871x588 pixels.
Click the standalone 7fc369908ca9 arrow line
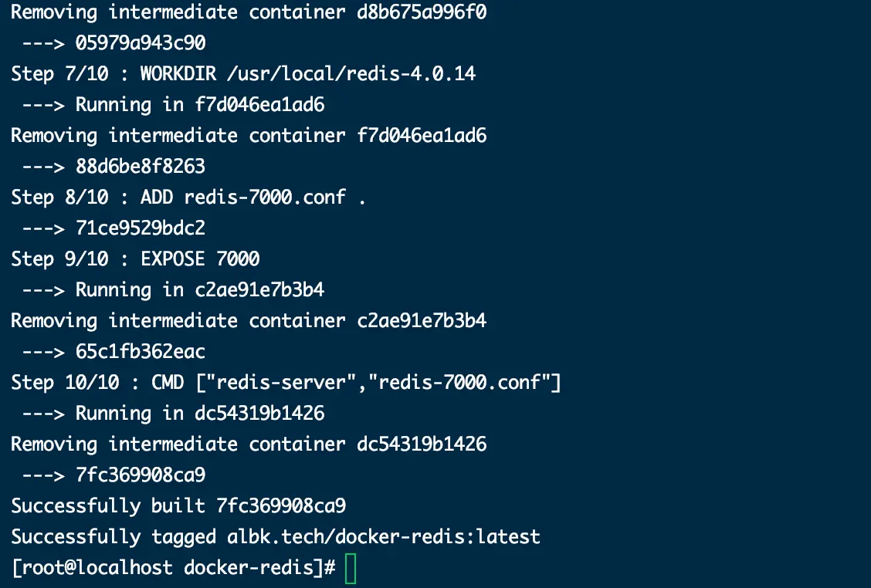pyautogui.click(x=114, y=475)
